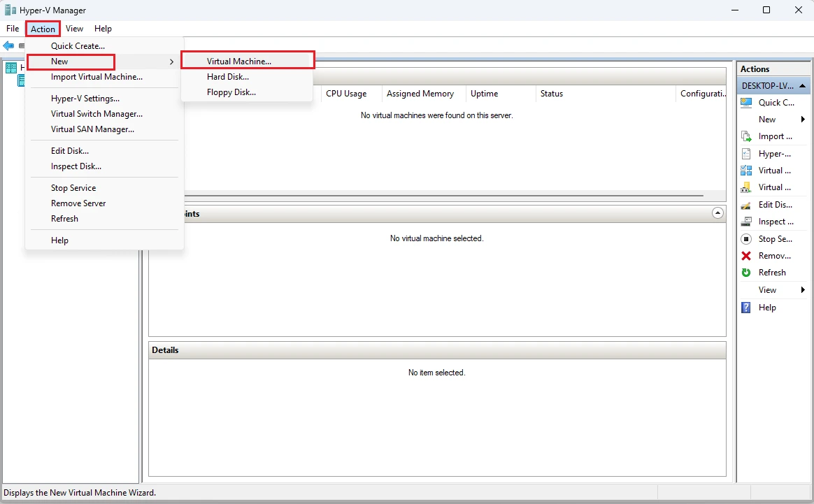This screenshot has width=814, height=504.
Task: Open the File menu
Action: pos(13,29)
